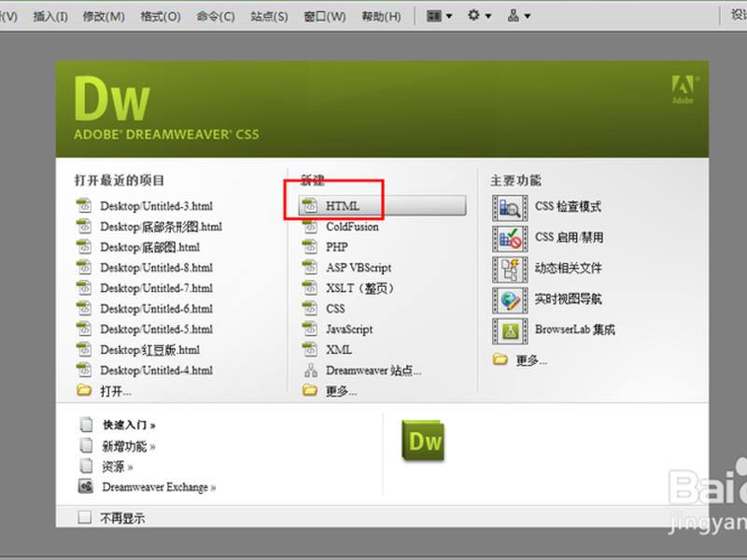
Task: Click the large Dw box icon
Action: pos(423,441)
